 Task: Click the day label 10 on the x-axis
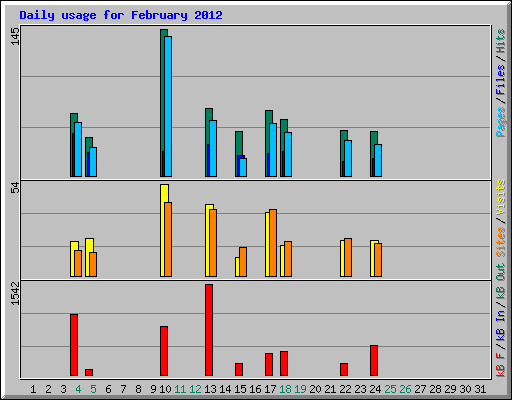coord(165,389)
